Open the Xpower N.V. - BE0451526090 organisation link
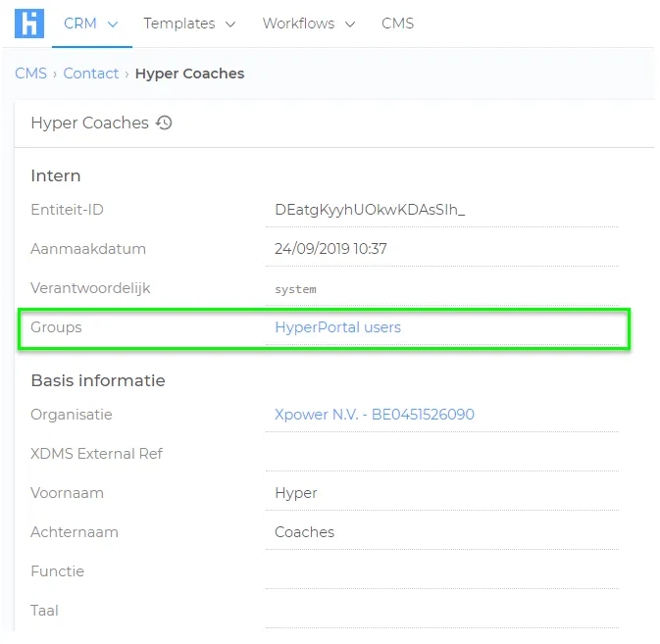 click(x=375, y=415)
